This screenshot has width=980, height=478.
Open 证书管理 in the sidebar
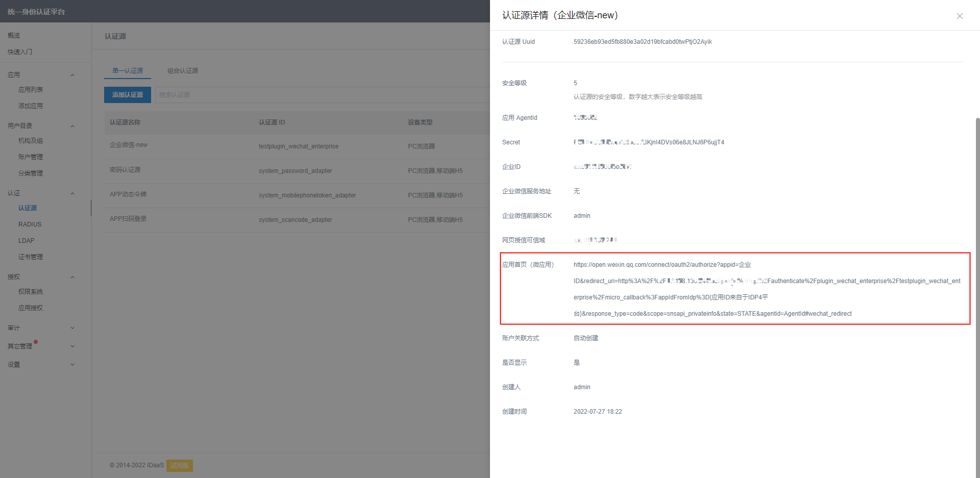click(31, 257)
